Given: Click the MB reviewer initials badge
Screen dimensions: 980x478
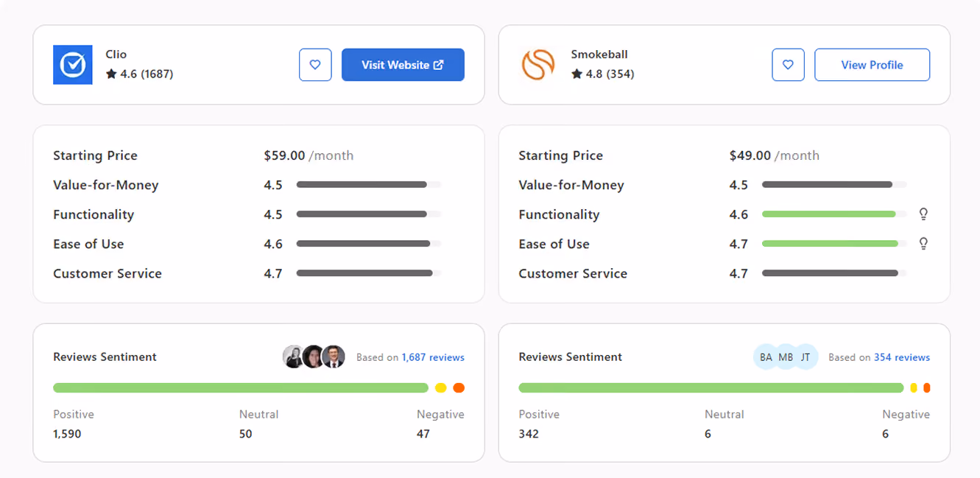Looking at the screenshot, I should click(x=786, y=356).
